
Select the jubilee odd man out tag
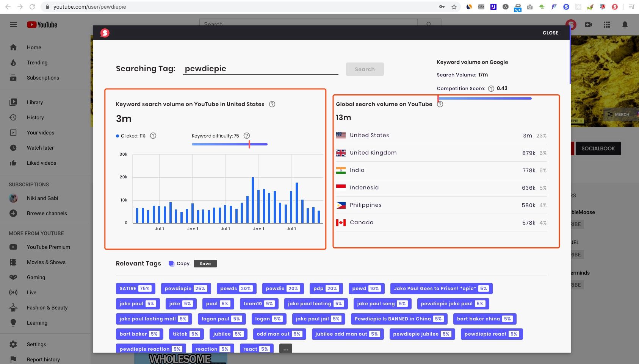(348, 334)
